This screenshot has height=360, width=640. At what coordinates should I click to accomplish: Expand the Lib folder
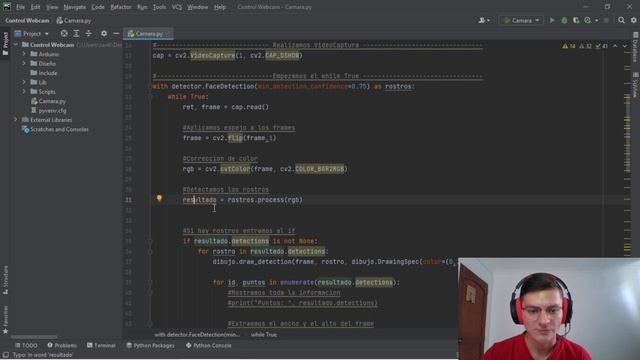24,82
